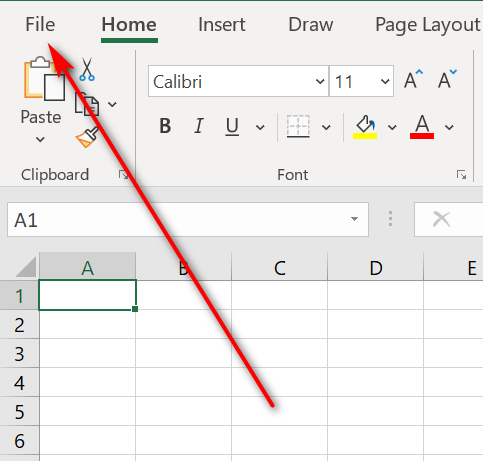Switch to the Insert tab
This screenshot has width=483, height=461.
222,25
